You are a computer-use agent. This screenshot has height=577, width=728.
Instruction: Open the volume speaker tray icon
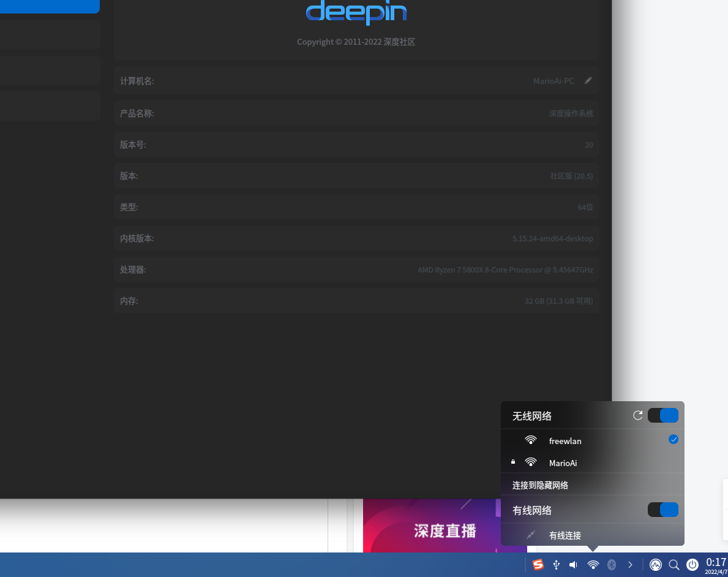pyautogui.click(x=574, y=565)
